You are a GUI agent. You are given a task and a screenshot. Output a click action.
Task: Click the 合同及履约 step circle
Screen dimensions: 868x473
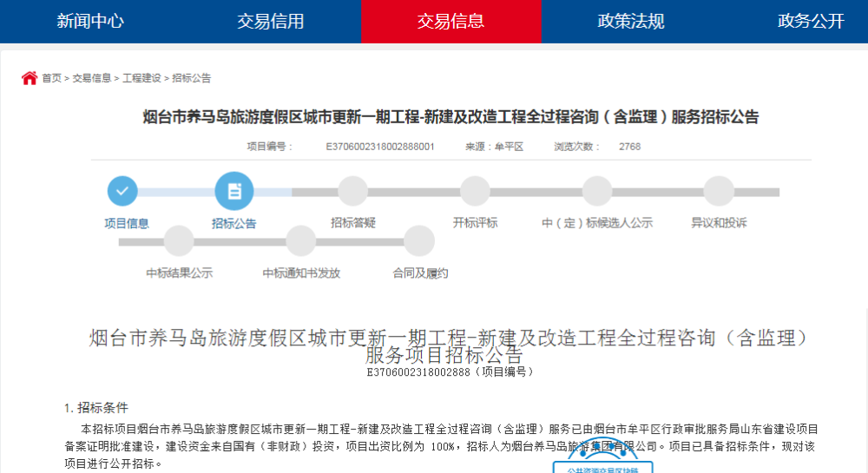[419, 240]
